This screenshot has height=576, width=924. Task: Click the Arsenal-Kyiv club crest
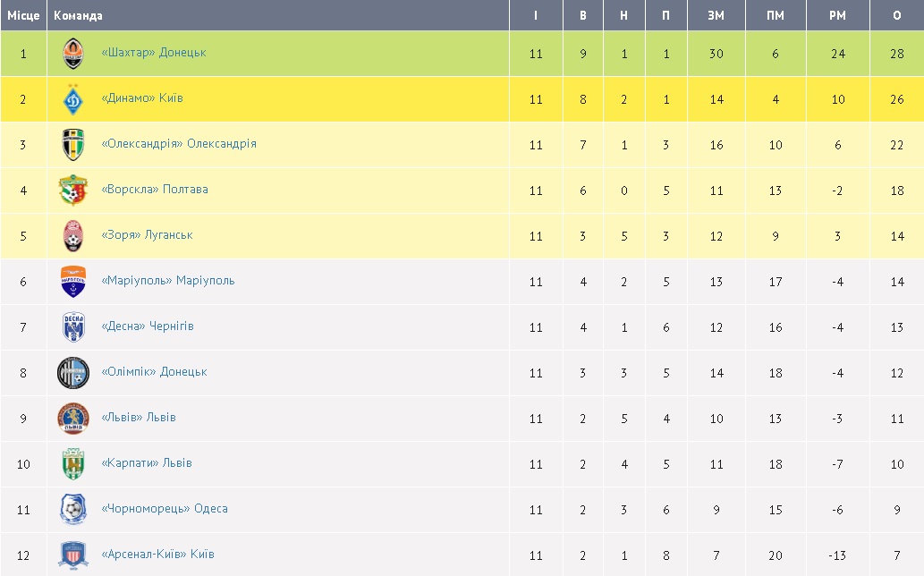coord(73,555)
